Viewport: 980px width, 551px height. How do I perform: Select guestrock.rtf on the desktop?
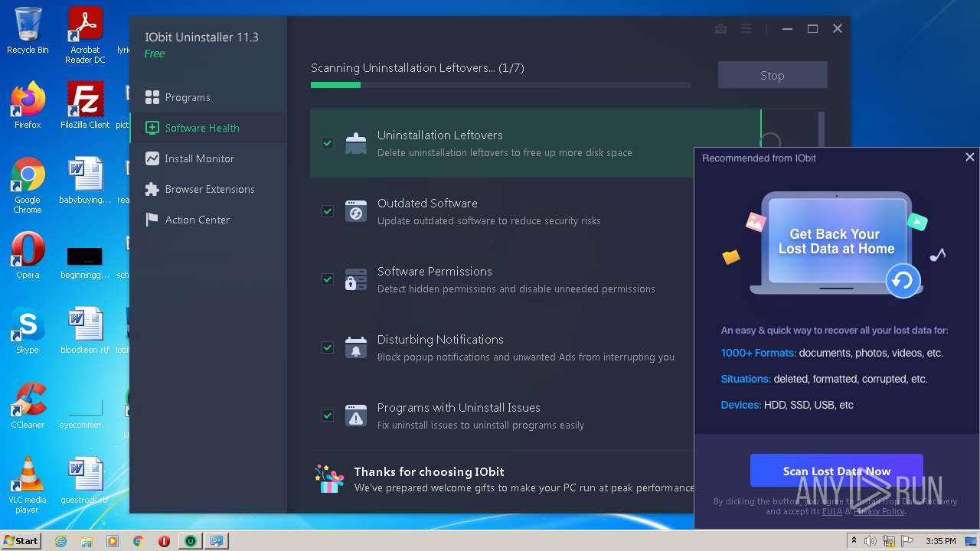85,481
